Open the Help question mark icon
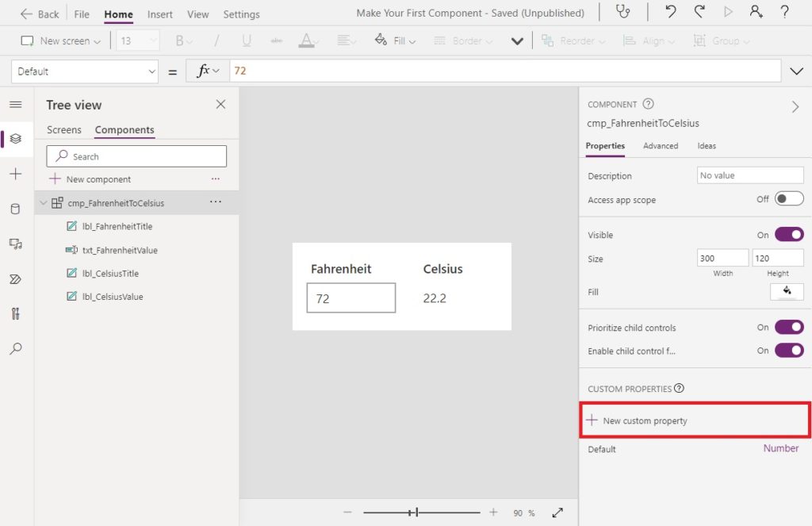The height and width of the screenshot is (526, 812). click(x=784, y=11)
